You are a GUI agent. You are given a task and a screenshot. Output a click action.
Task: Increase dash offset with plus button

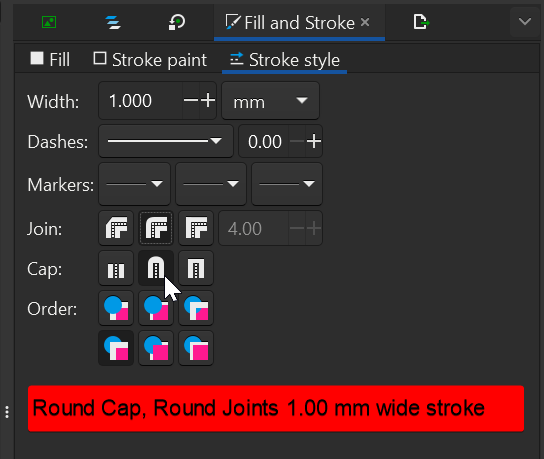click(x=314, y=141)
